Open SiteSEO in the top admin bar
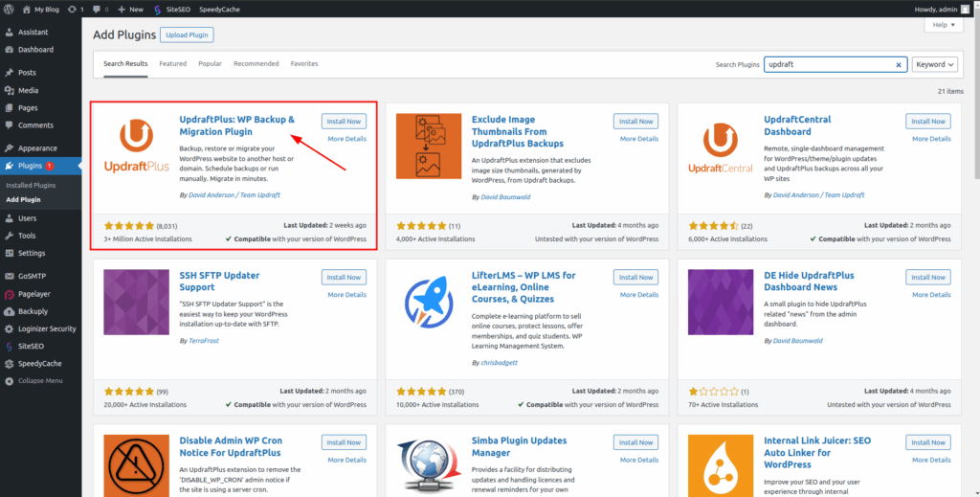980x497 pixels. pos(172,10)
